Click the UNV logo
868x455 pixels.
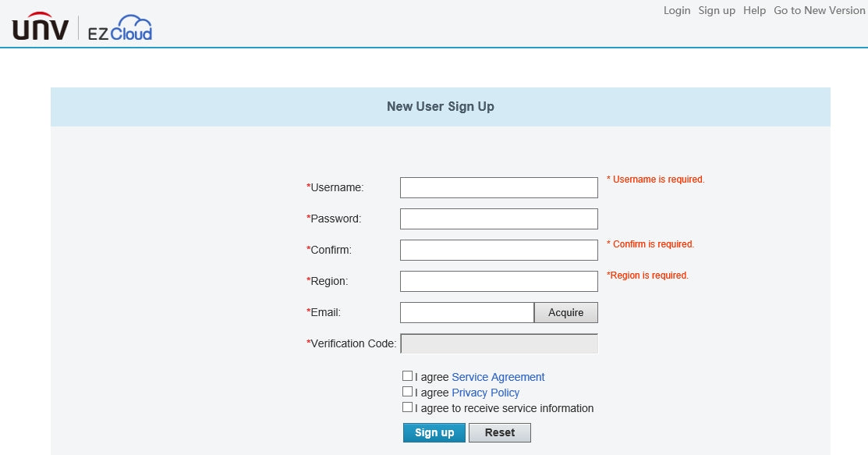[x=41, y=29]
